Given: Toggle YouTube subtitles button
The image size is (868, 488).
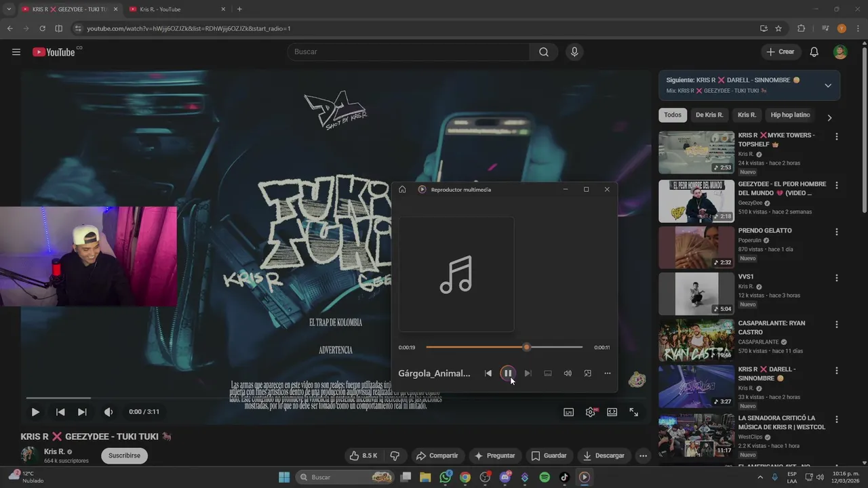Looking at the screenshot, I should 569,412.
